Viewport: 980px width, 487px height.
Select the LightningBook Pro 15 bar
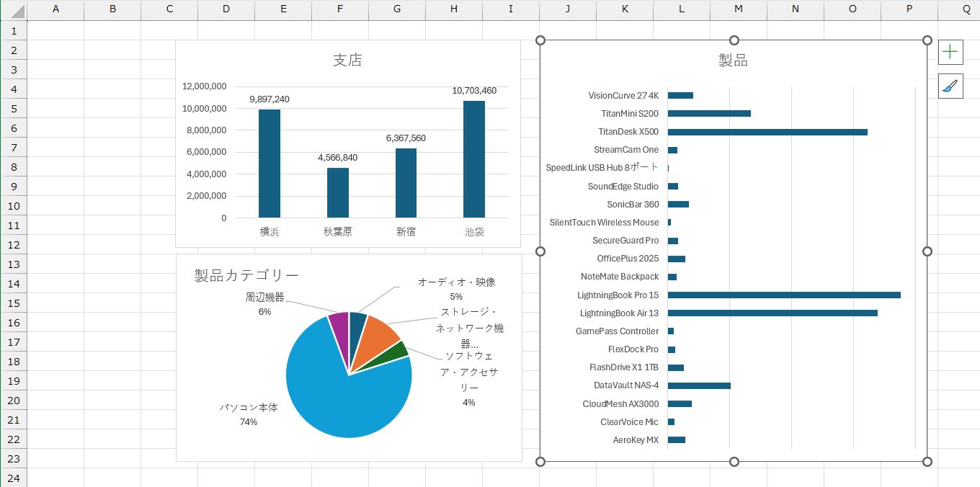pyautogui.click(x=784, y=295)
